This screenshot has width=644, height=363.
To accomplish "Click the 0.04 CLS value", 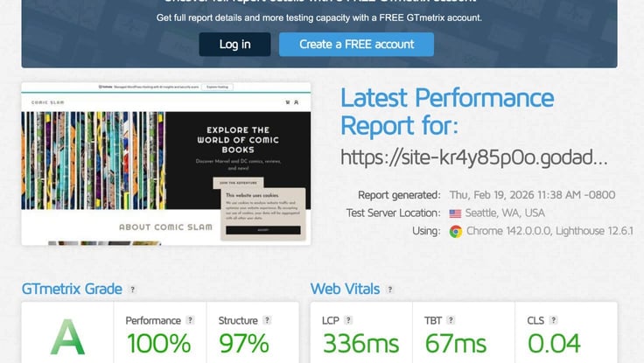I will 554,343.
